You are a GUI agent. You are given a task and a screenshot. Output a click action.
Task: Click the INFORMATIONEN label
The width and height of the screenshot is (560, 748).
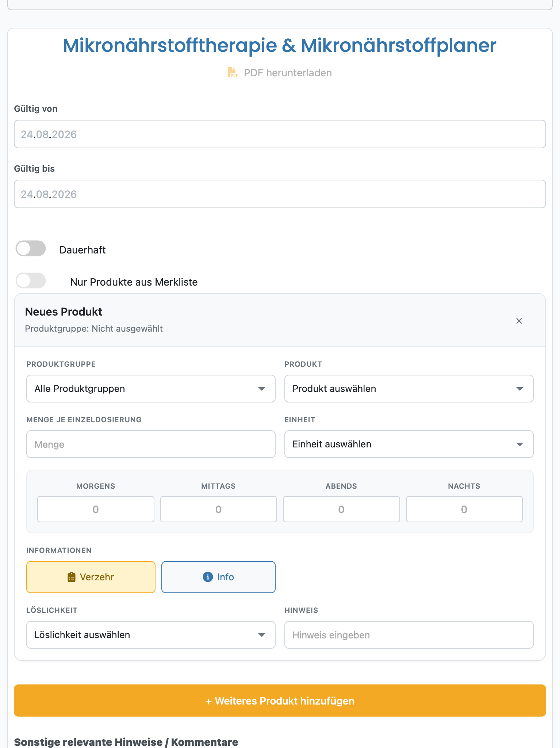pyautogui.click(x=59, y=550)
